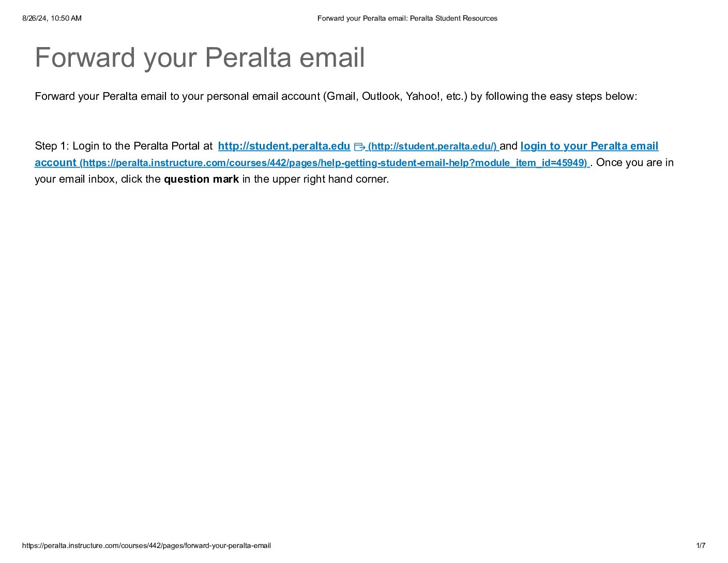The width and height of the screenshot is (728, 563).
Task: Click the external link icon after student.peralta.edu
Action: 359,147
